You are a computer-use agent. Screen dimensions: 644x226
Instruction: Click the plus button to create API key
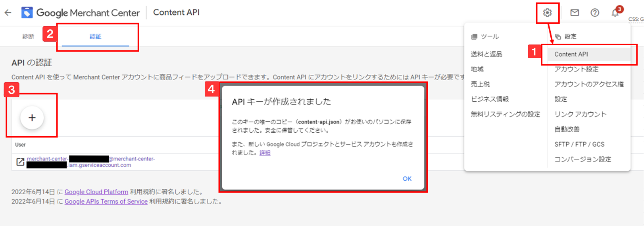tap(32, 118)
